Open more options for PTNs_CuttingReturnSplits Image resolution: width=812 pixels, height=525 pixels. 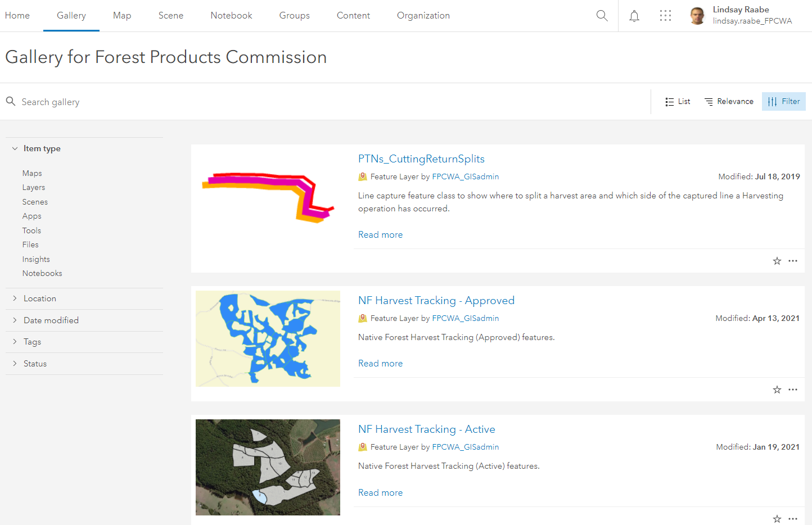[x=793, y=261]
